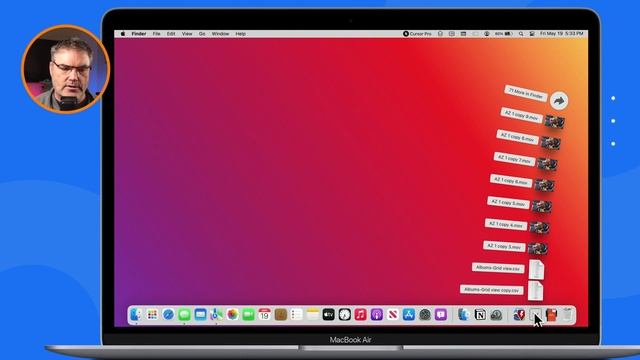Open the yellow Notes app in Dock

point(313,315)
